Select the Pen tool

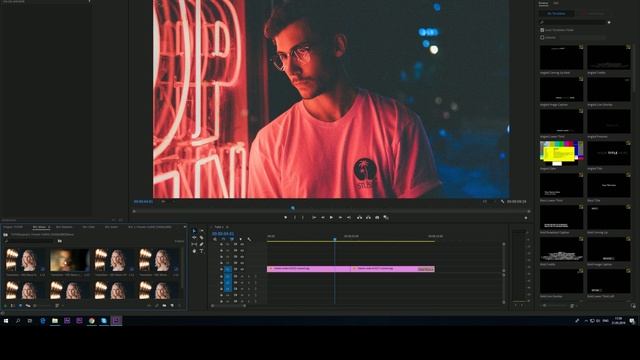(202, 244)
